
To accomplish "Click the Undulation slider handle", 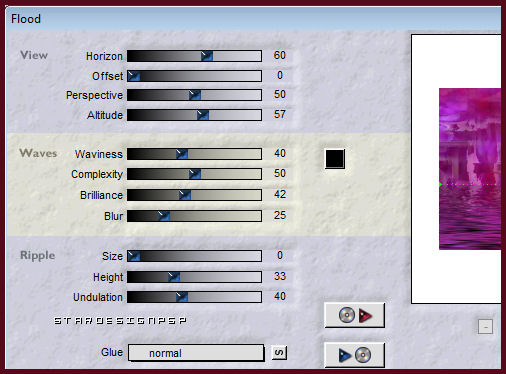I will (182, 297).
